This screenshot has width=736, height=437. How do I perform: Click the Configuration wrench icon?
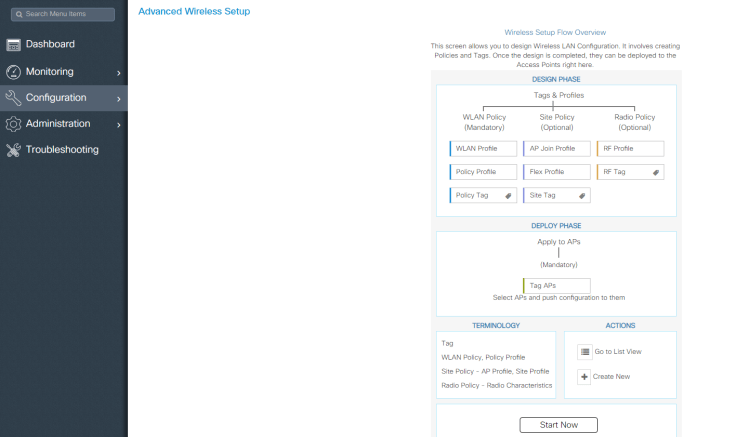[x=14, y=98]
